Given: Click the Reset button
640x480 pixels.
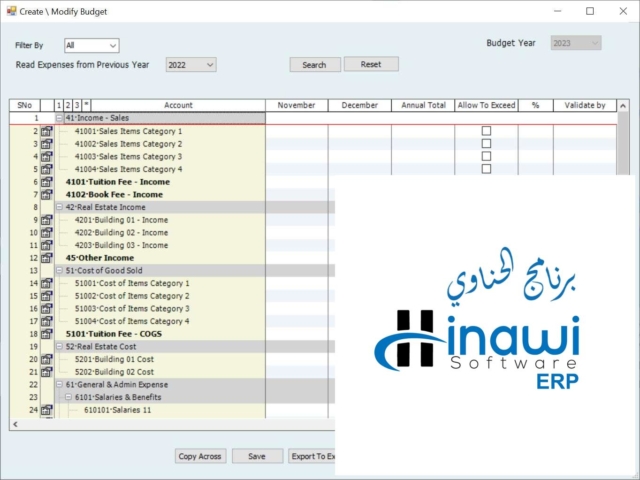Looking at the screenshot, I should click(371, 64).
